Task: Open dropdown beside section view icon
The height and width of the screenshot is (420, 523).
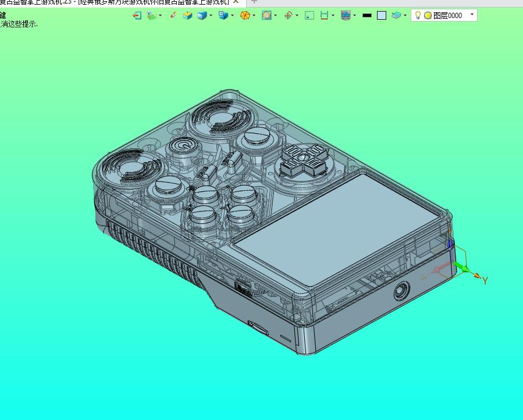Action: click(276, 15)
